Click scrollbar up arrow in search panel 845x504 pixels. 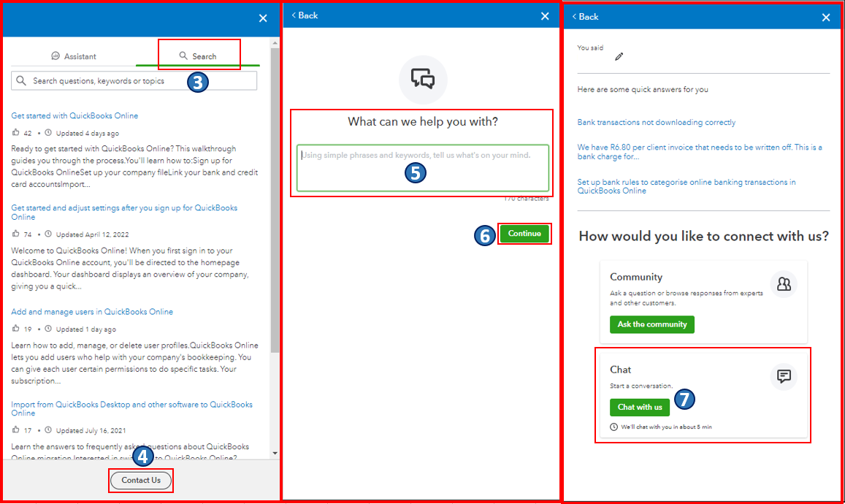(275, 42)
